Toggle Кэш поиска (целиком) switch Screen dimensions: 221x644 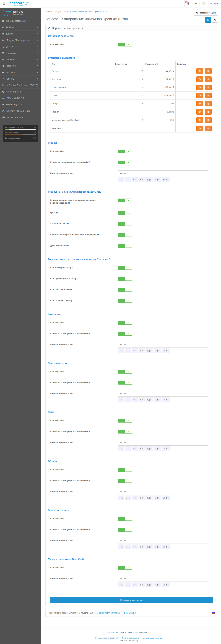pos(125,290)
